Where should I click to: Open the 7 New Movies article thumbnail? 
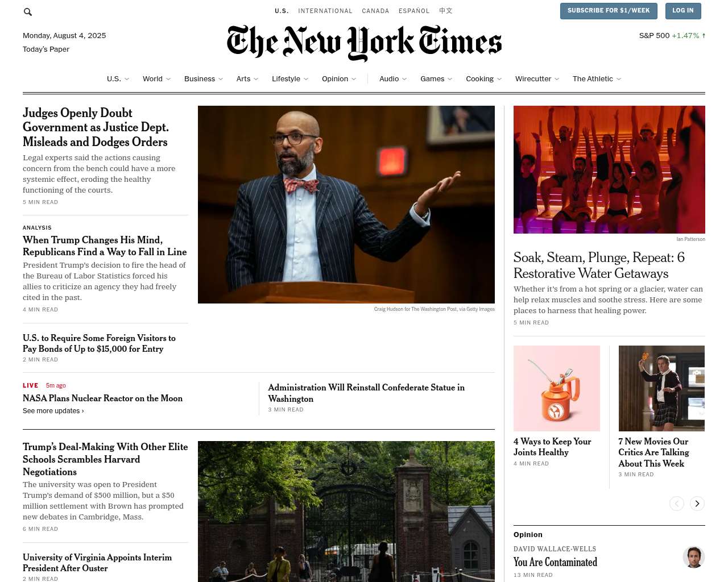661,388
